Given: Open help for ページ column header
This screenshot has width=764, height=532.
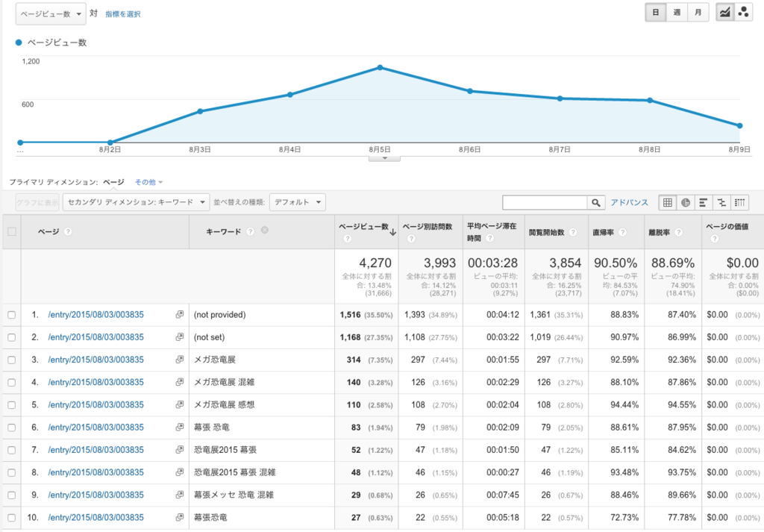Looking at the screenshot, I should tap(68, 231).
